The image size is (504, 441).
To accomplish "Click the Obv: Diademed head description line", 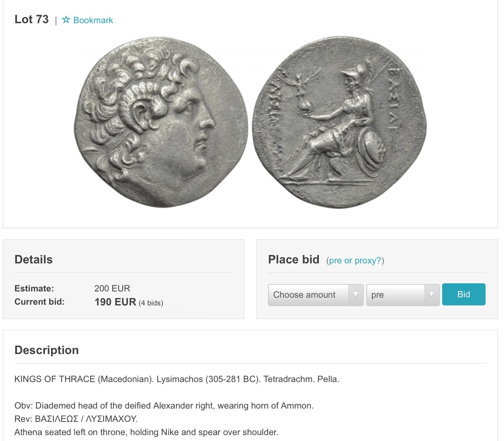I will point(164,406).
